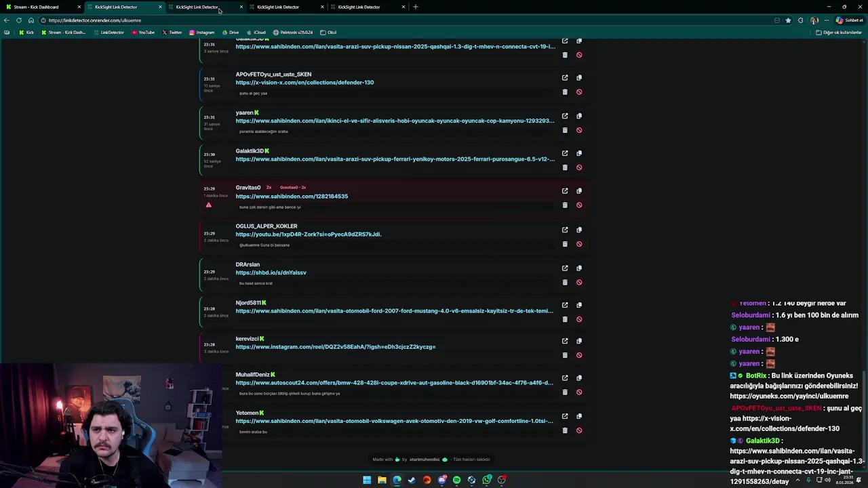Open OGLUS_ALPER_KOKLER's YouTube link externally
The image size is (868, 488).
[565, 230]
